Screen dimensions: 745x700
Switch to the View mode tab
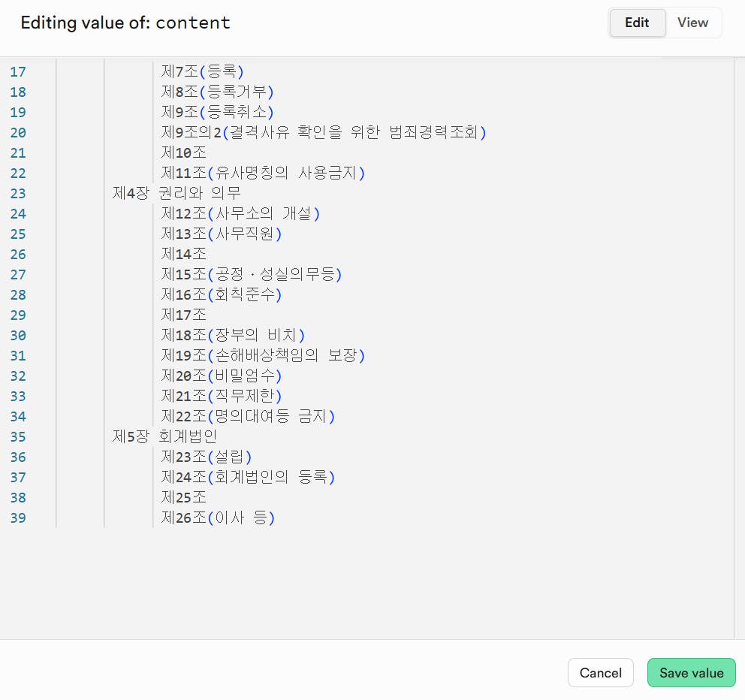point(692,23)
